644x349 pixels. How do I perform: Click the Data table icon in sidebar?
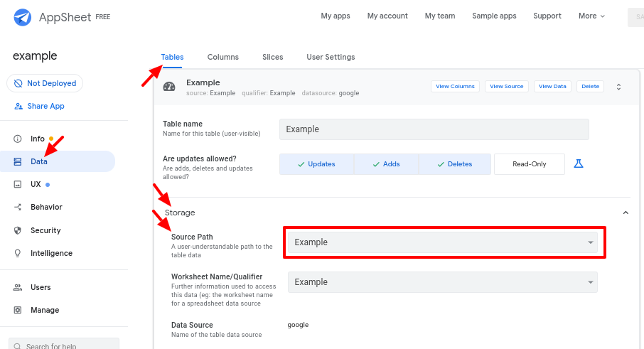[18, 162]
